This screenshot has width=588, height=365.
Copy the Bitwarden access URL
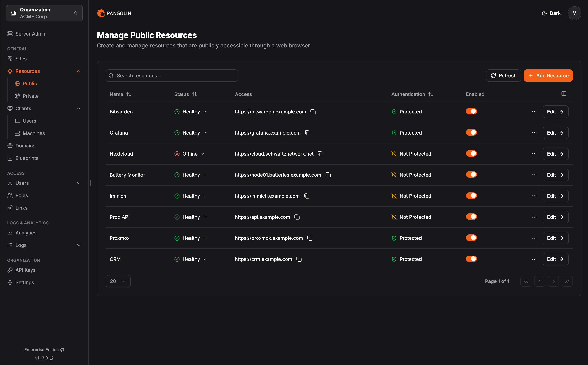pyautogui.click(x=313, y=112)
